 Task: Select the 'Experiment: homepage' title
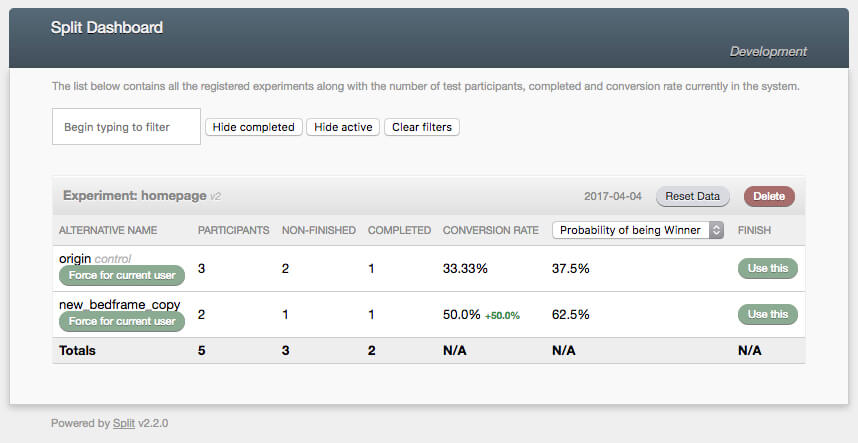click(x=134, y=196)
